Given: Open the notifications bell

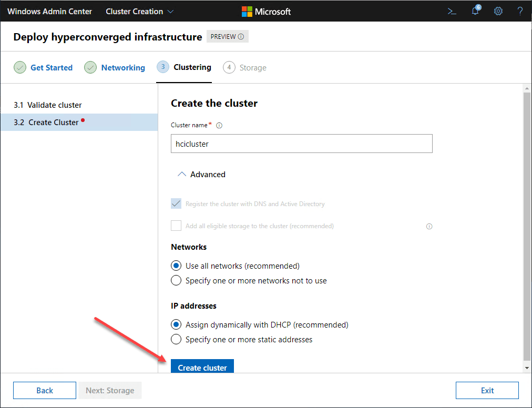Looking at the screenshot, I should click(475, 11).
